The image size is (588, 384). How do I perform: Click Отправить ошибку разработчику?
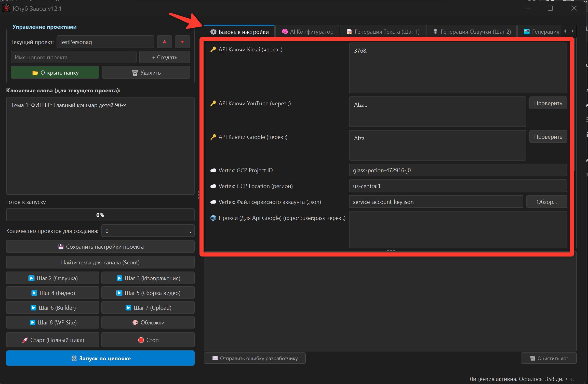[255, 358]
